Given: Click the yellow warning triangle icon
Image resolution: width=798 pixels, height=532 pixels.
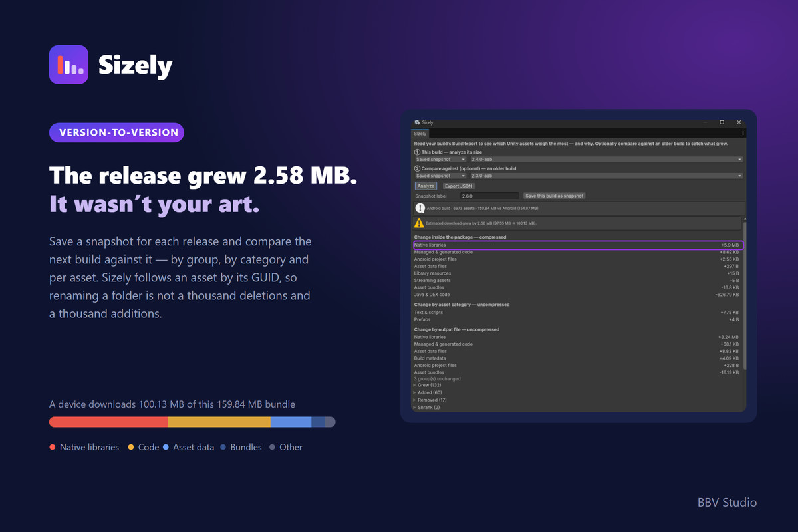Looking at the screenshot, I should point(419,223).
